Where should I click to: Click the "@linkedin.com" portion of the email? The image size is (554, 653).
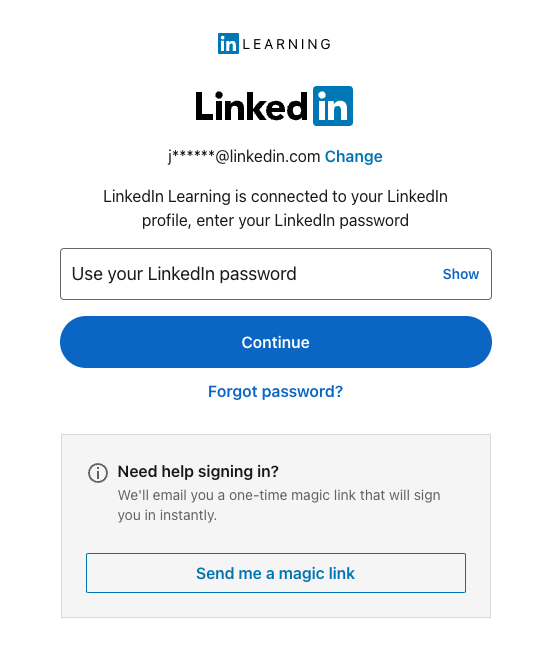[268, 157]
